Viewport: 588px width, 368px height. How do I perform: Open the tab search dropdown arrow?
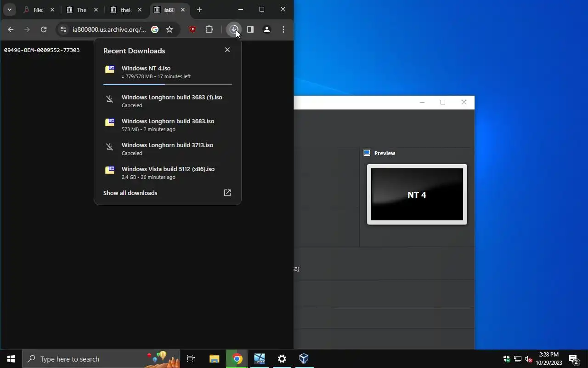[9, 10]
